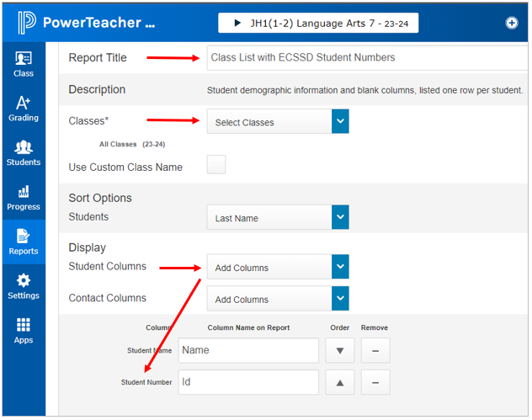The height and width of the screenshot is (420, 532).
Task: Click the Column Name on Report header
Action: pyautogui.click(x=248, y=327)
